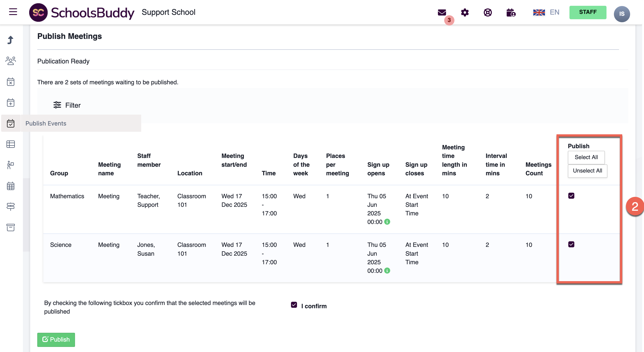Viewport: 644px width, 352px height.
Task: Open the hamburger navigation menu
Action: (13, 12)
